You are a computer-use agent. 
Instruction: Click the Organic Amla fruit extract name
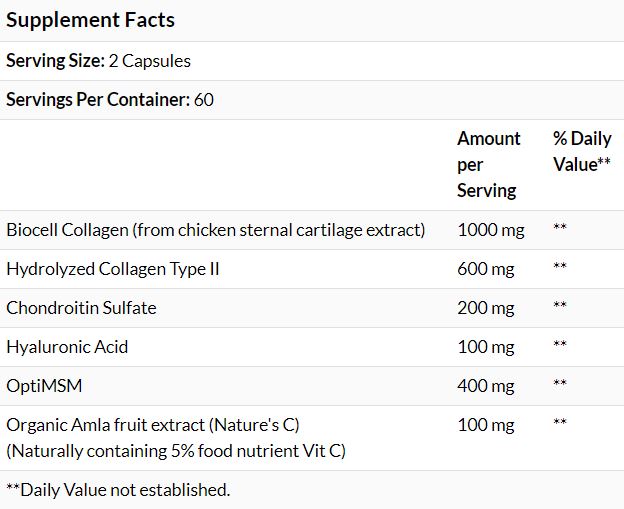coord(153,425)
